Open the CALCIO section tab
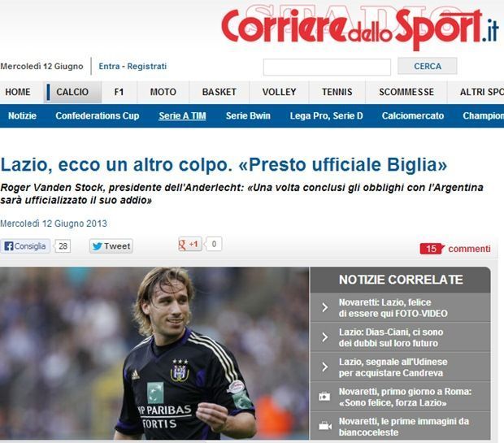The height and width of the screenshot is (443, 504). coord(72,92)
